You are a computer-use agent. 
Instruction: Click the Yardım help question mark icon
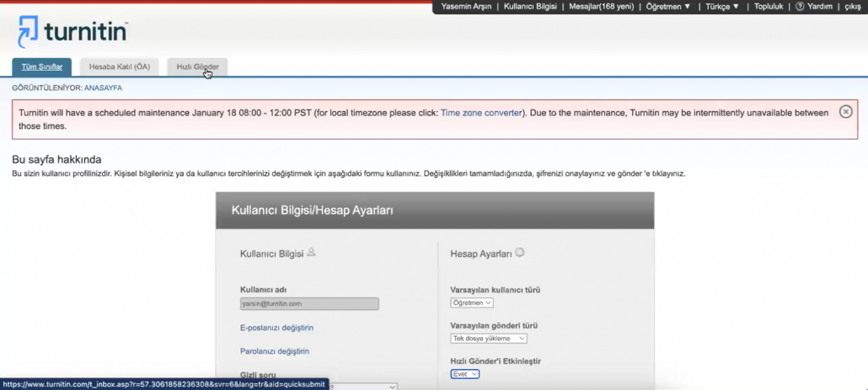click(800, 7)
